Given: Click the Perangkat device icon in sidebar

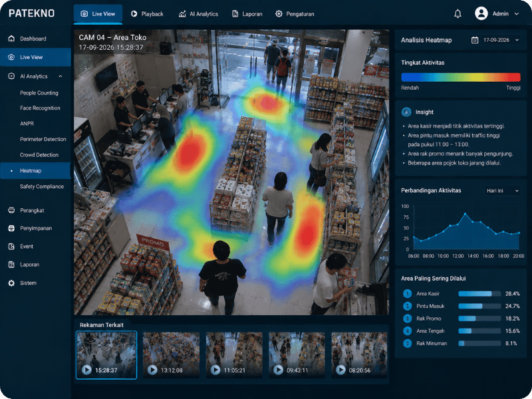Looking at the screenshot, I should (x=11, y=210).
